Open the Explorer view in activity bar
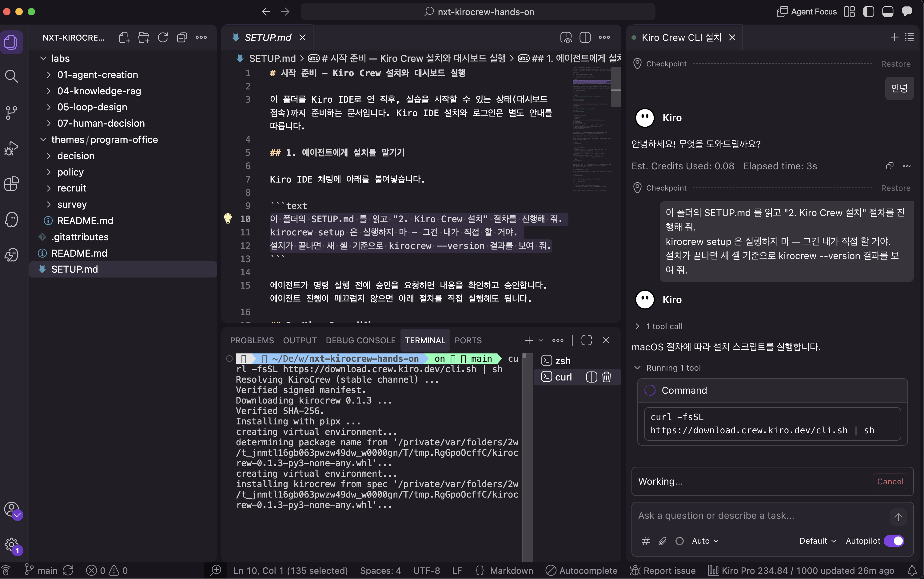The width and height of the screenshot is (924, 579). coord(11,42)
